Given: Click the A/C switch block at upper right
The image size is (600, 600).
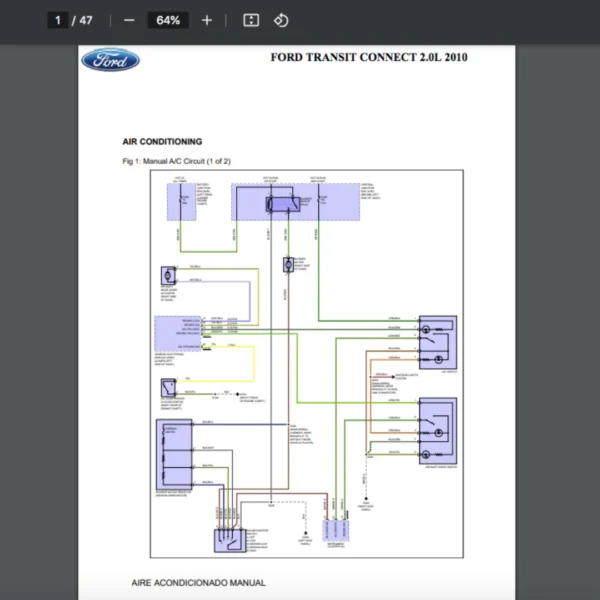Looking at the screenshot, I should click(438, 341).
